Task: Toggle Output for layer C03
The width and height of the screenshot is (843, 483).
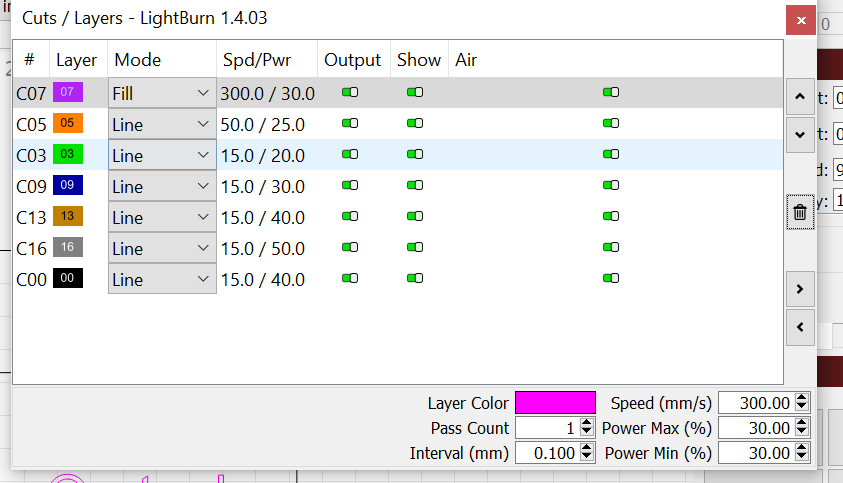Action: click(350, 154)
